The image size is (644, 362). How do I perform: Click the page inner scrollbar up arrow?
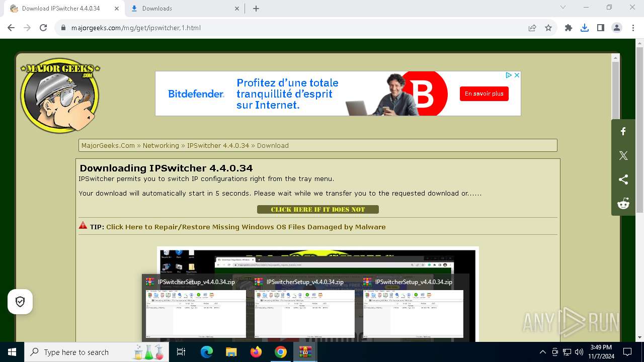[615, 58]
